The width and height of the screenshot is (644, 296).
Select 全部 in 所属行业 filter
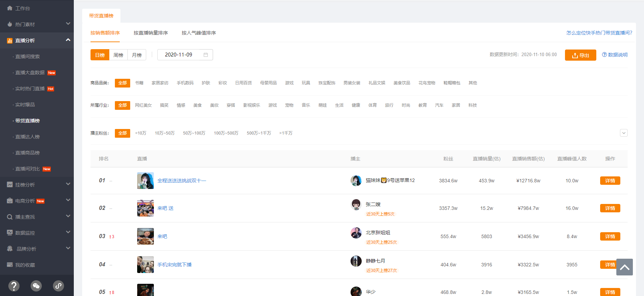point(123,105)
